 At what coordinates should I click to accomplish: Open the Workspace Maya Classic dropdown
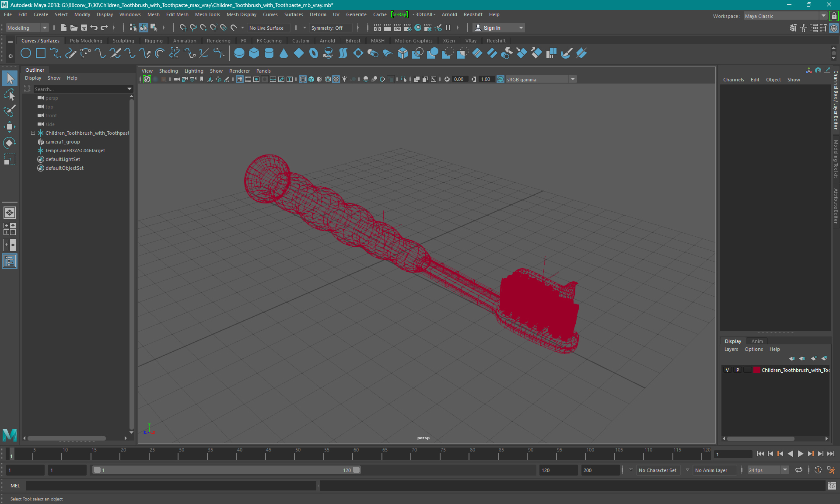click(x=785, y=16)
